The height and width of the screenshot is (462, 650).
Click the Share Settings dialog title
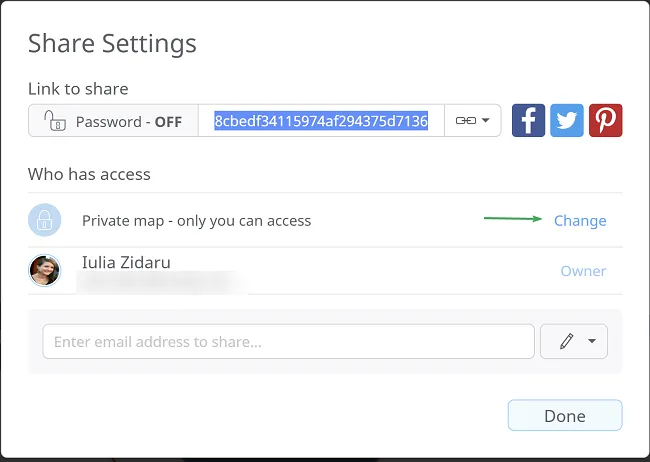112,44
